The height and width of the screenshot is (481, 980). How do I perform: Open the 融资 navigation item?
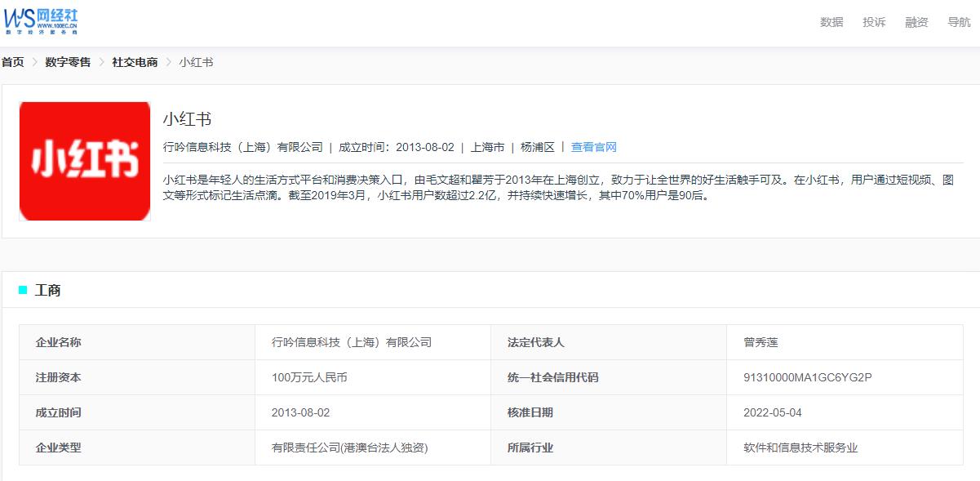(x=916, y=22)
